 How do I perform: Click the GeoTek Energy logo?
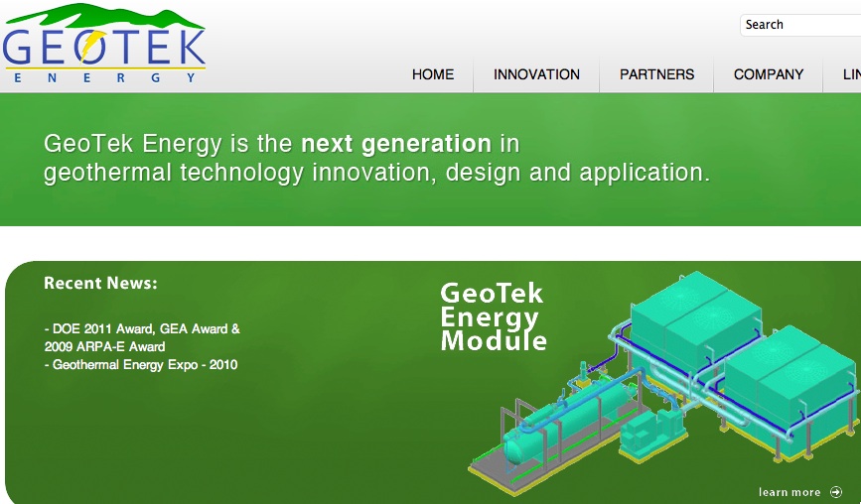click(x=103, y=45)
